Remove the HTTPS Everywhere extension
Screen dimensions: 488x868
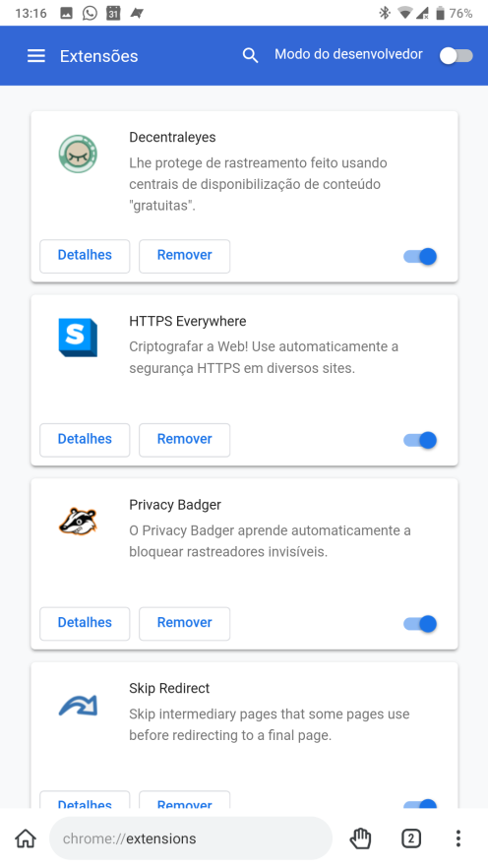coord(184,440)
